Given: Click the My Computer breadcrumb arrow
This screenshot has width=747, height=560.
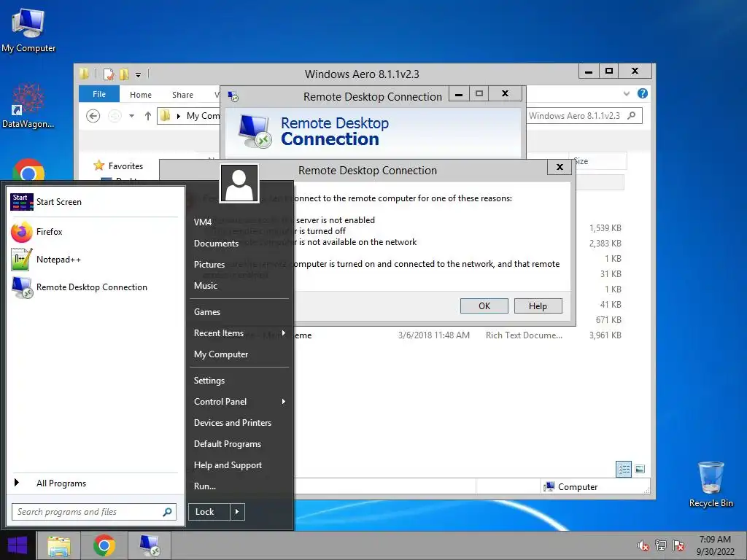Looking at the screenshot, I should click(x=178, y=116).
